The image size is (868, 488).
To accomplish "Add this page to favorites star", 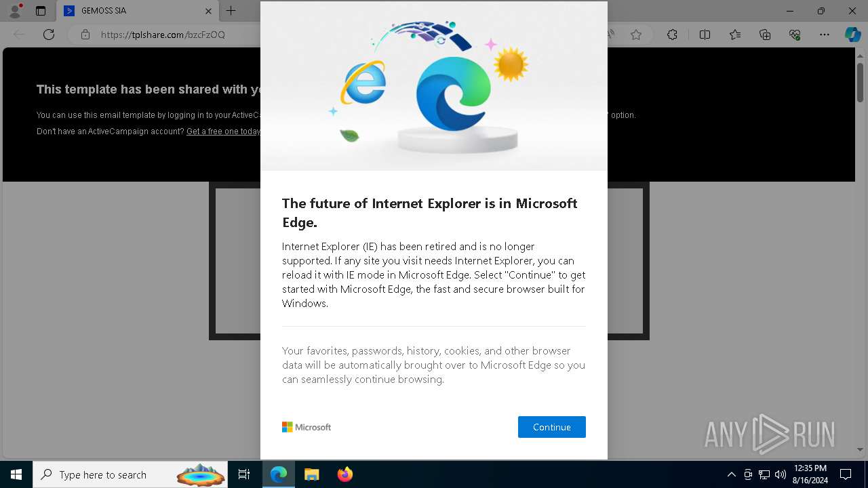I will pyautogui.click(x=635, y=35).
